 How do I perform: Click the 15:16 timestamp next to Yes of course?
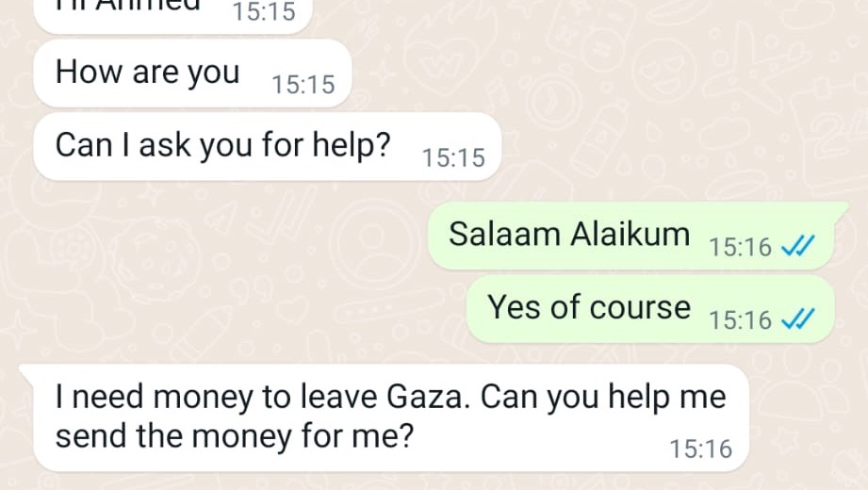[740, 321]
